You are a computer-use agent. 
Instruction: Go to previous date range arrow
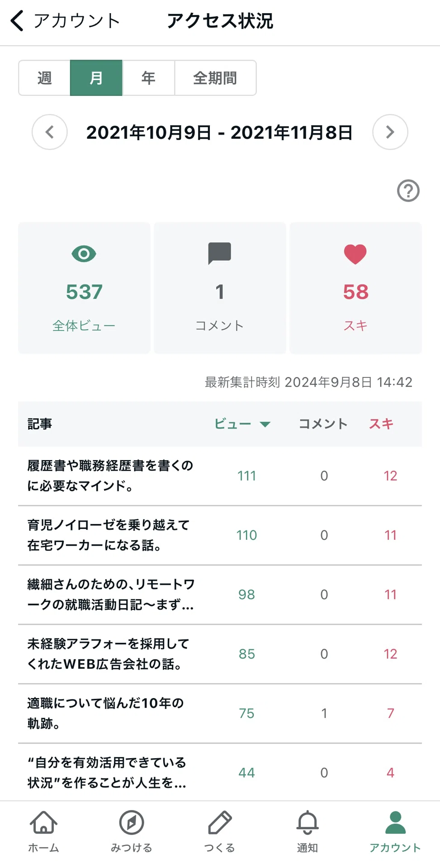50,132
